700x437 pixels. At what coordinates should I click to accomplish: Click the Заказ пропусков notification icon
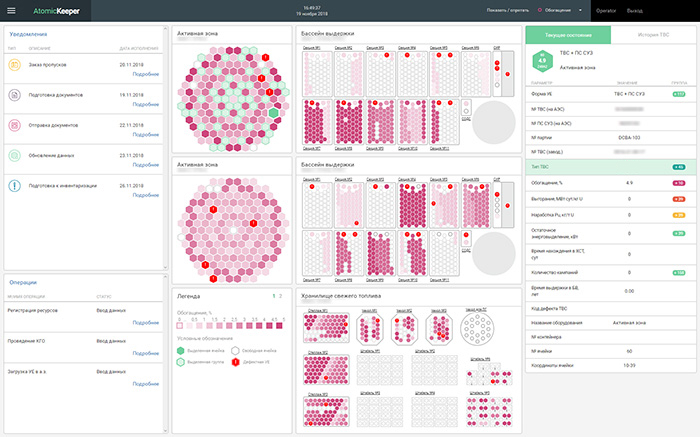click(x=15, y=65)
